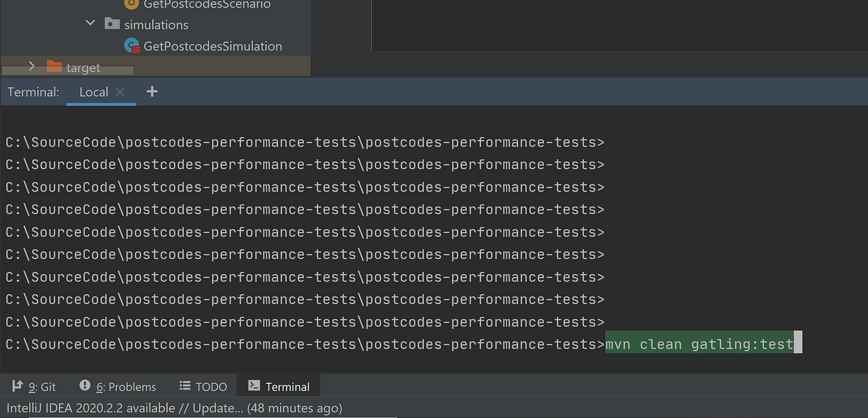Click the Problems tool window icon
This screenshot has width=868, height=418.
86,386
